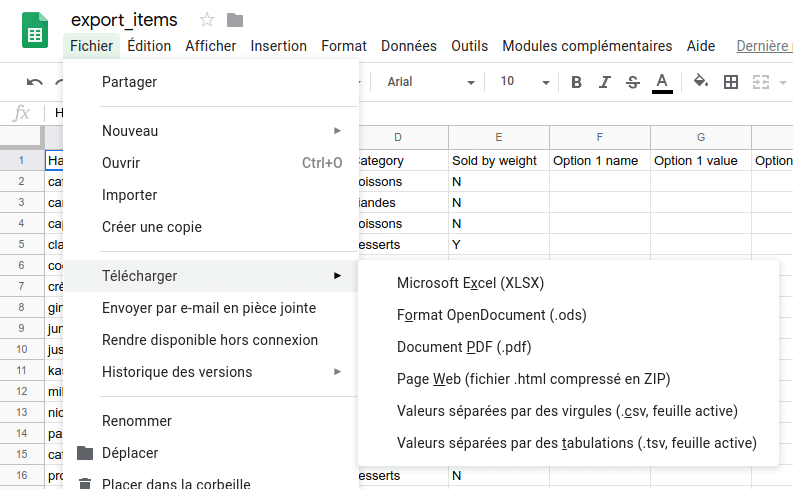Viewport: 793px width, 489px height.
Task: Download as Document PDF (.pdf)
Action: (568, 347)
